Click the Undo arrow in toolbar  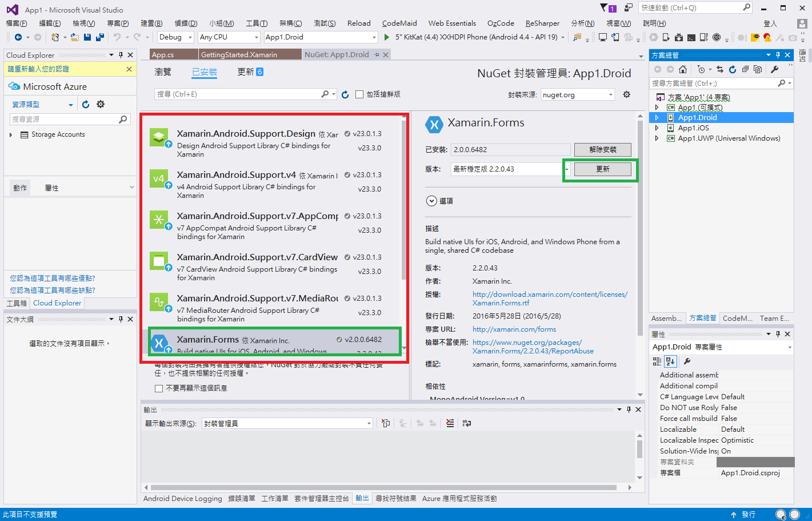(117, 37)
